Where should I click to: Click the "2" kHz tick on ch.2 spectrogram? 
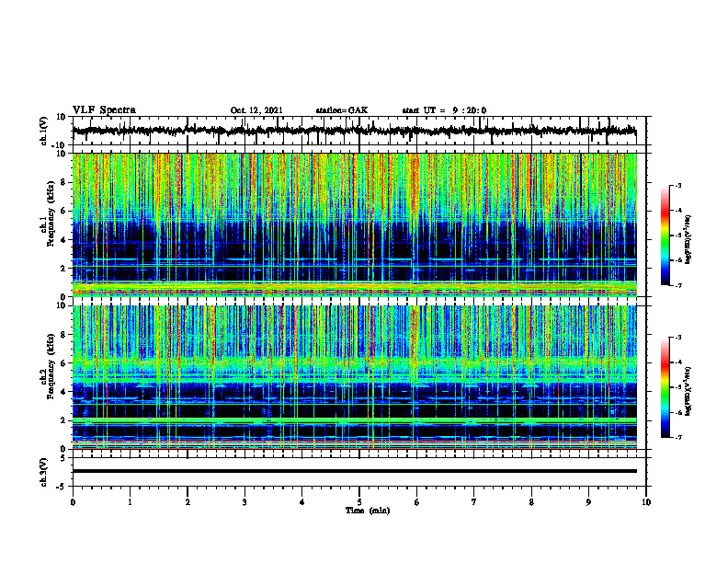(65, 420)
